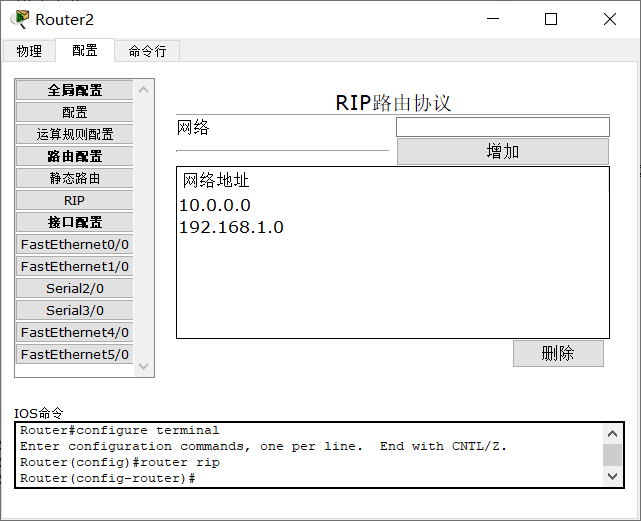Click the 增加 button
Viewport: 641px width, 521px height.
pos(502,152)
